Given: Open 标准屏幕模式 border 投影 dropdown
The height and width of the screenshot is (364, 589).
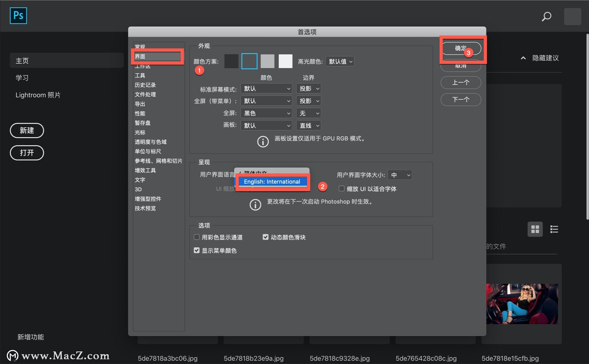Looking at the screenshot, I should (x=309, y=89).
